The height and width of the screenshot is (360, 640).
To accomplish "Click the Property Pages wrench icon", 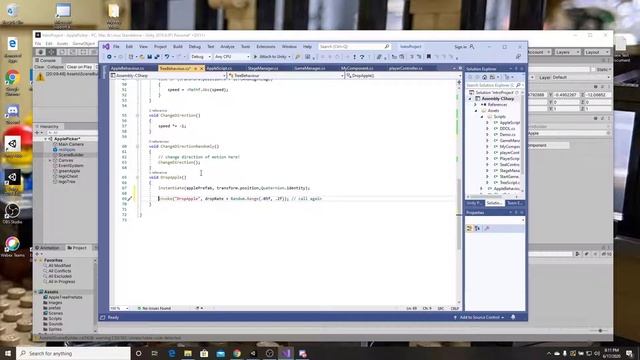I will point(487,229).
